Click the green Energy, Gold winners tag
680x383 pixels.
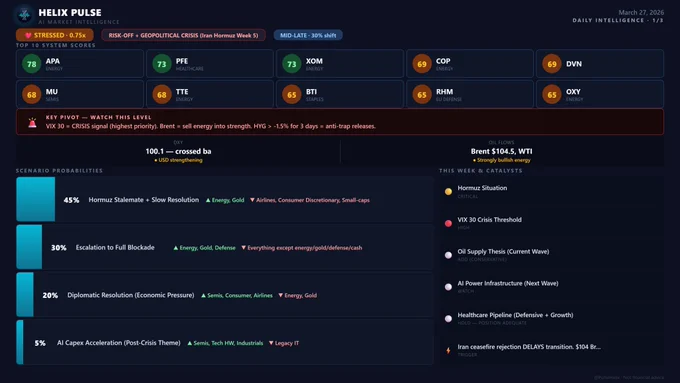(x=225, y=200)
